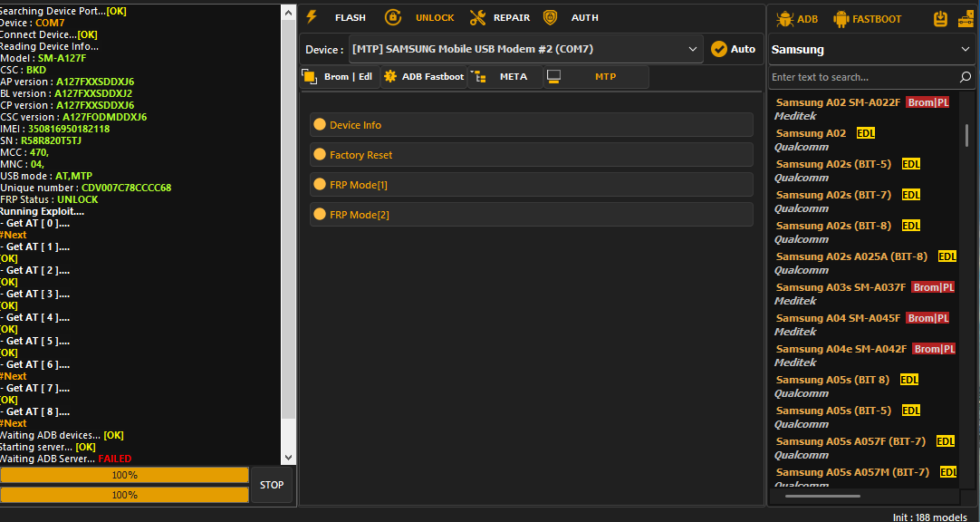Click the META tab tree icon
Screen dimensions: 980x522
[478, 76]
